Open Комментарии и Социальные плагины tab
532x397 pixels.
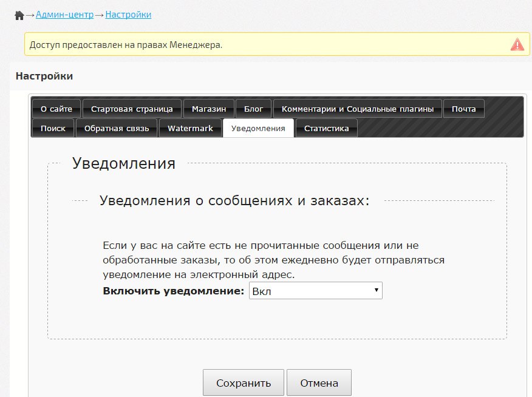[358, 109]
